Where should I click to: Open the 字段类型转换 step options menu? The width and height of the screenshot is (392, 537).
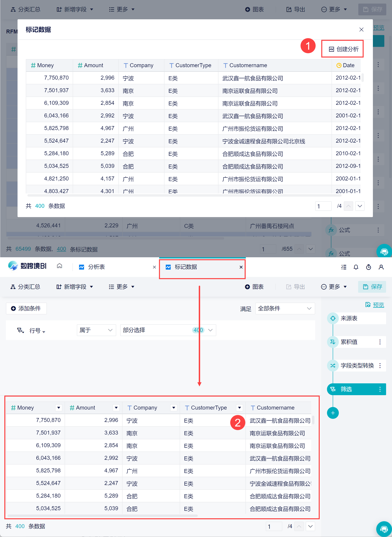tap(380, 365)
